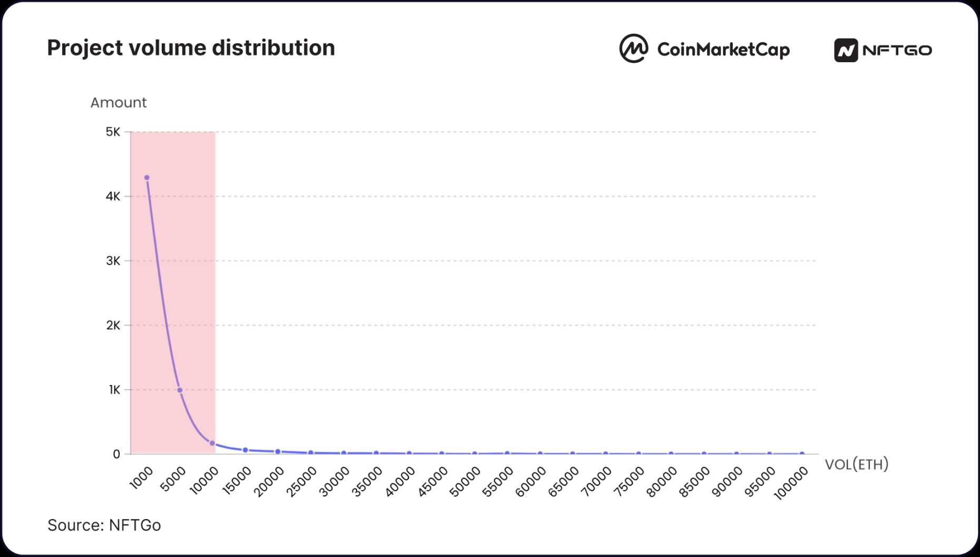Click the NFTGO wordmark text
The image size is (980, 557).
point(897,51)
